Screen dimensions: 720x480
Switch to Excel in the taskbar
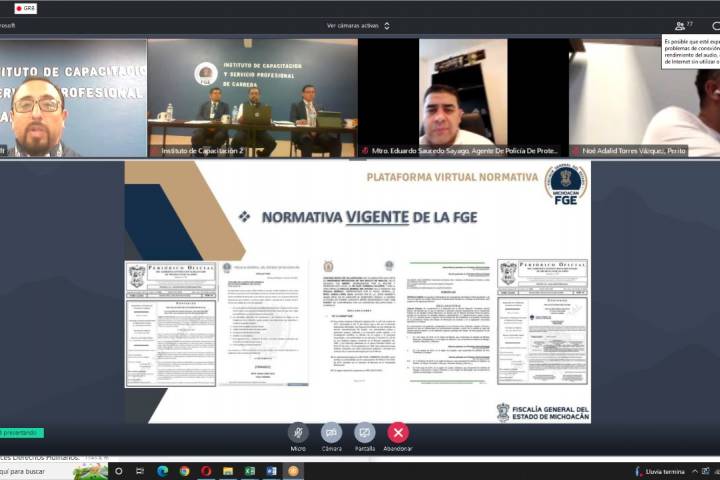click(x=250, y=471)
